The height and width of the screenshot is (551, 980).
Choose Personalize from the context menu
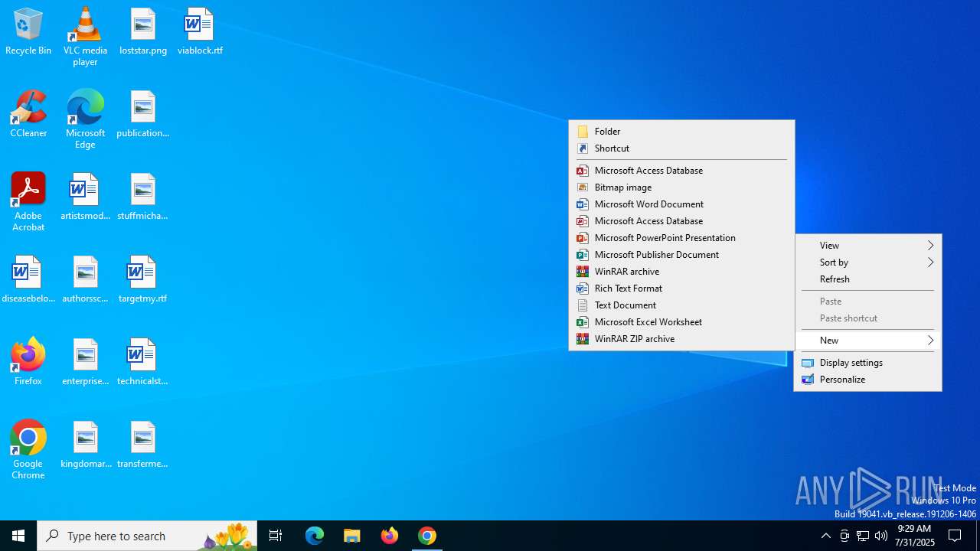(x=867, y=380)
